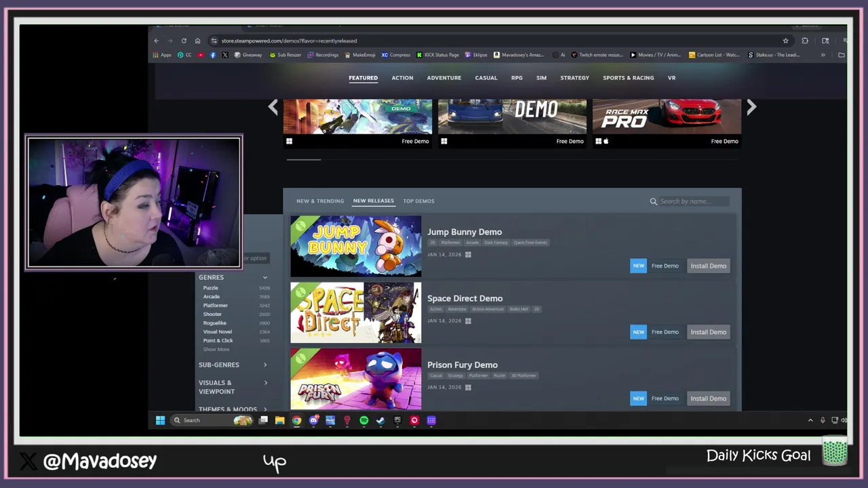Click the magnifier icon beside Search by name

tap(654, 201)
